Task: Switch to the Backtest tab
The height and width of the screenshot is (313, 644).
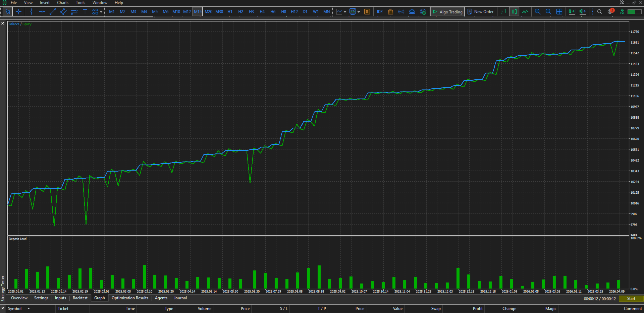Action: pyautogui.click(x=80, y=298)
